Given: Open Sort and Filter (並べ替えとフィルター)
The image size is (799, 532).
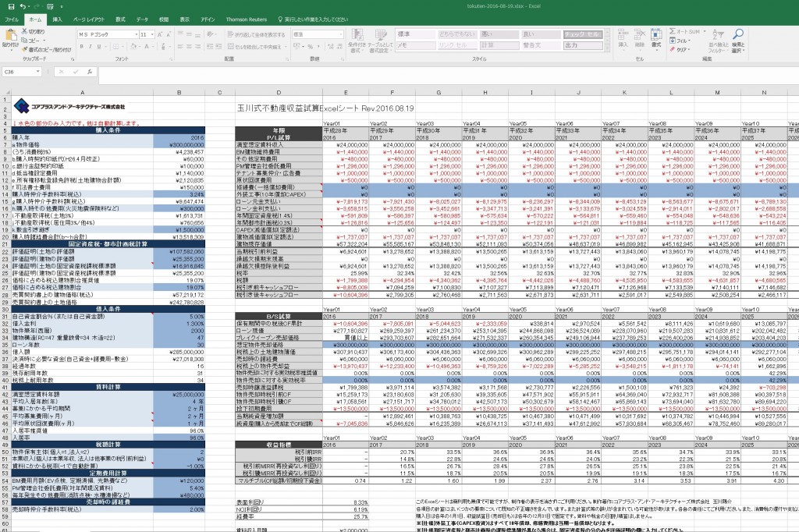Looking at the screenshot, I should 718,41.
